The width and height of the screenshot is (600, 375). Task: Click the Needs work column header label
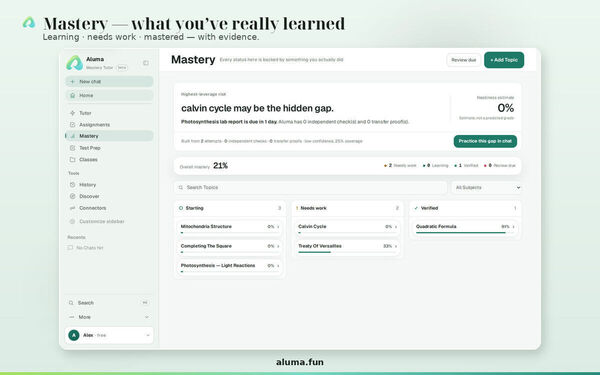(313, 208)
